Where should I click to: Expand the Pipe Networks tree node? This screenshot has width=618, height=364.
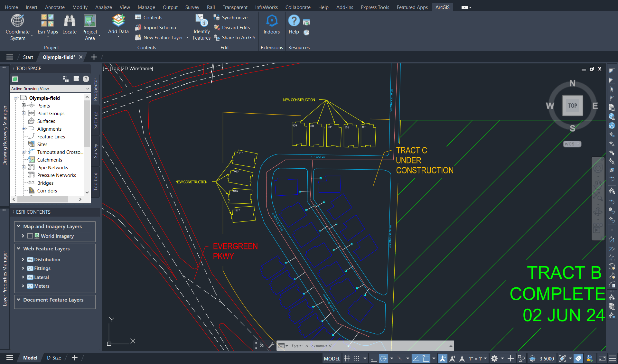coord(24,167)
